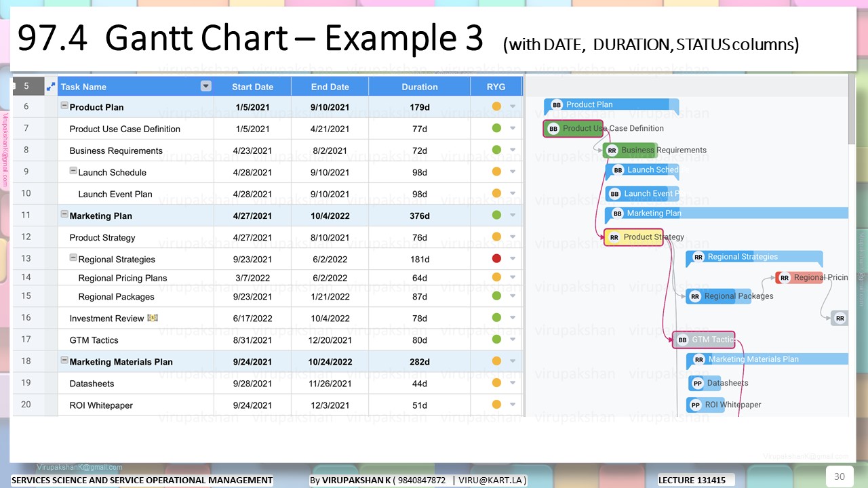This screenshot has width=868, height=488.
Task: Select the RYG column header
Action: [x=496, y=87]
